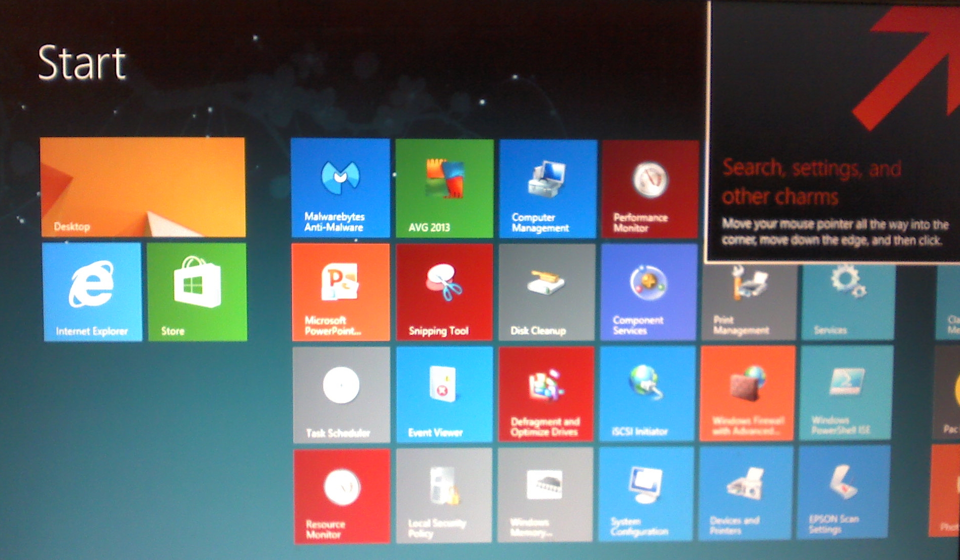
Task: Launch Internet Explorer tile
Action: pos(92,292)
